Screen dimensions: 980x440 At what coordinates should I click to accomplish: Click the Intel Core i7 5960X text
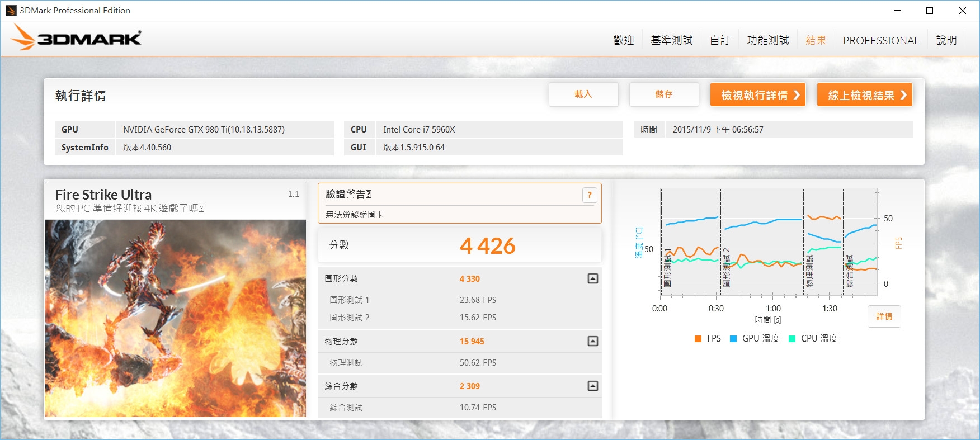tap(419, 129)
